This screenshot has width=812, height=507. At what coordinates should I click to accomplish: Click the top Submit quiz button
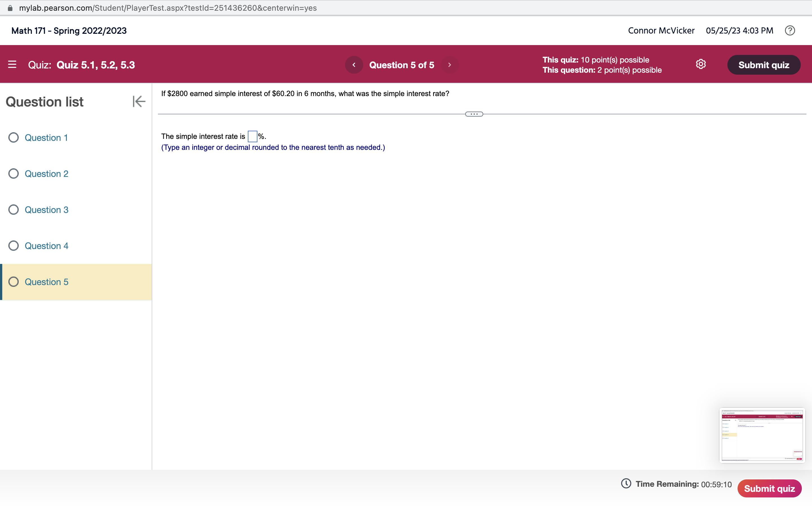[x=764, y=65]
